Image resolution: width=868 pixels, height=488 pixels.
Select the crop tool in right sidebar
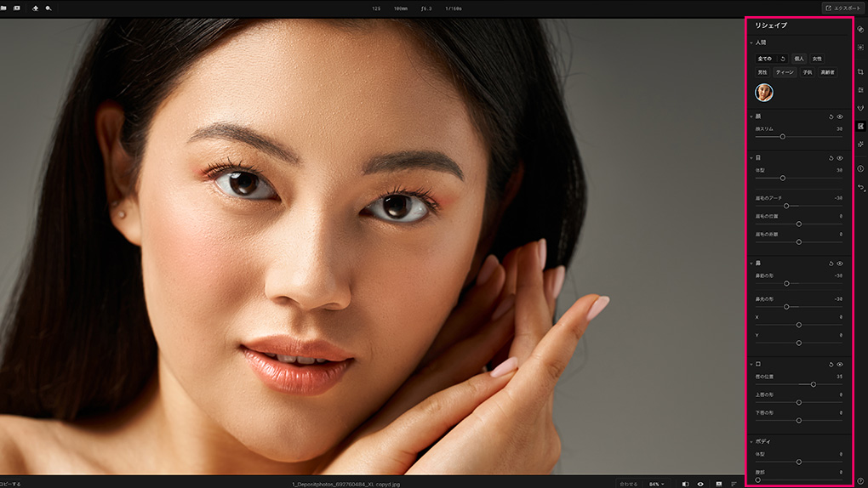tap(860, 72)
